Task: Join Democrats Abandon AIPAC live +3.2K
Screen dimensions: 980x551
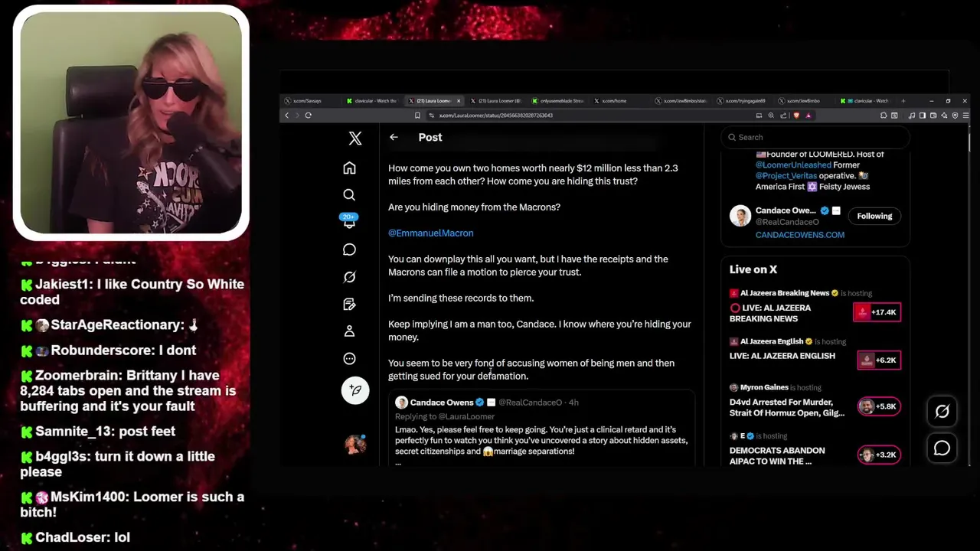Action: point(879,455)
